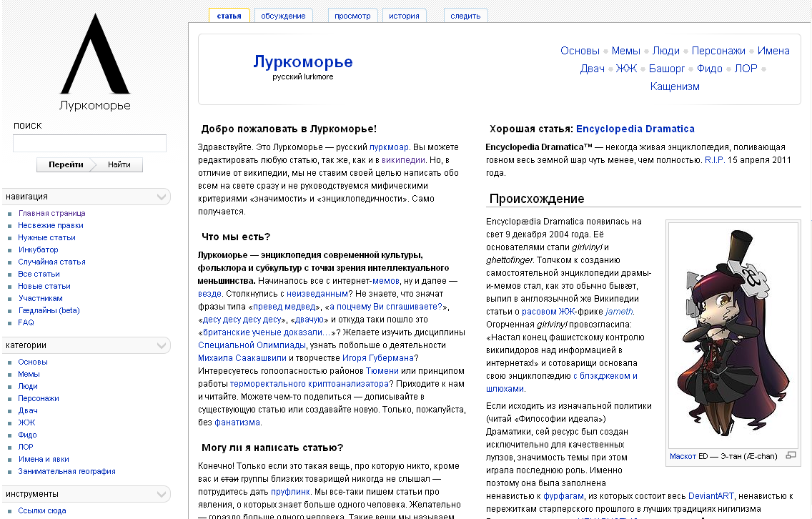
Task: Click the Ссылки сюда tools link
Action: click(x=42, y=510)
